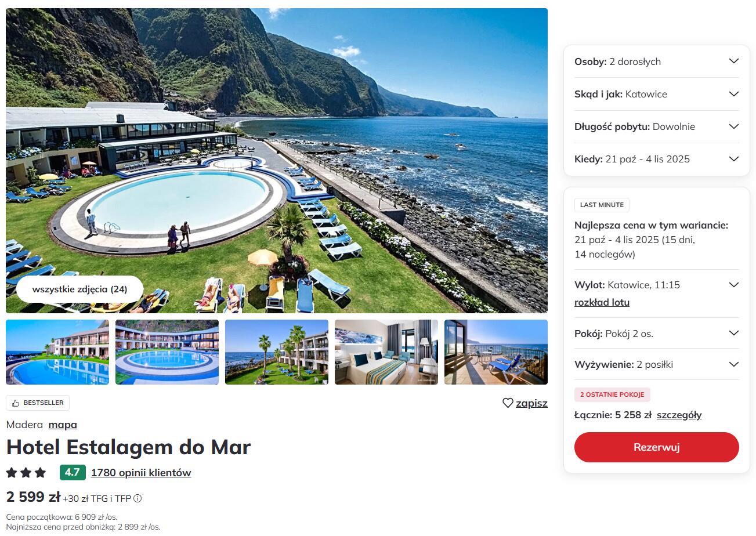Select the balcony with sunbeds thumbnail

[496, 352]
